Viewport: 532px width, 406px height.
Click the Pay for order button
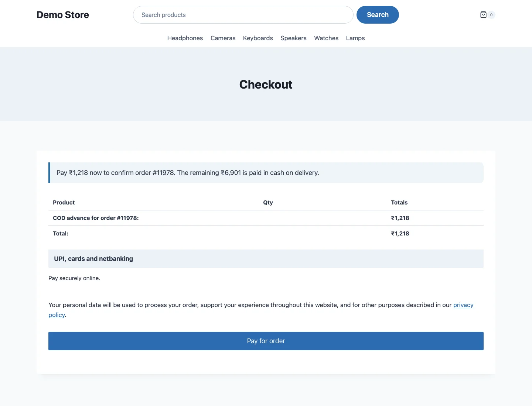click(266, 341)
